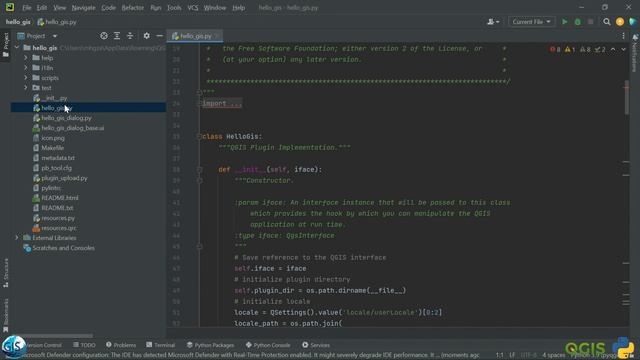
Task: Select resources.qrc in project tree
Action: point(59,228)
